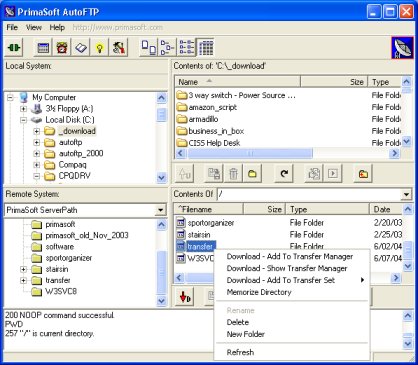Select the two-computers layout view icon
Viewport: 418px width, 365px height.
(149, 47)
